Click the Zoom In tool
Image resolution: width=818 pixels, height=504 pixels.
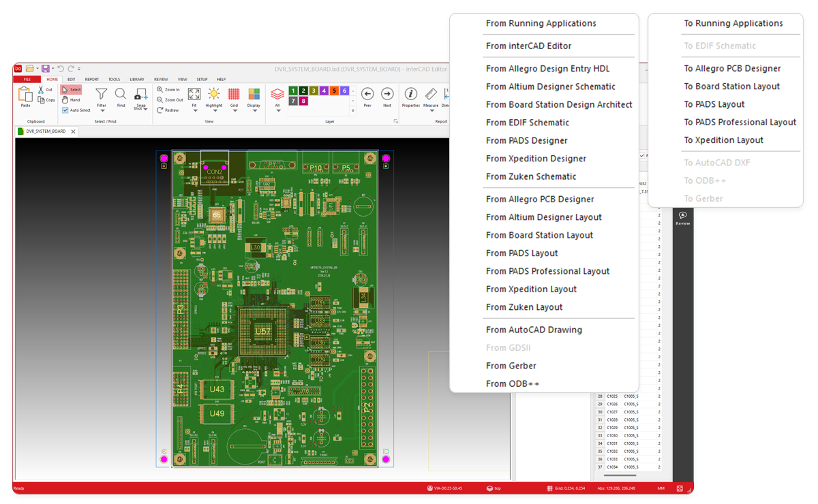click(168, 89)
